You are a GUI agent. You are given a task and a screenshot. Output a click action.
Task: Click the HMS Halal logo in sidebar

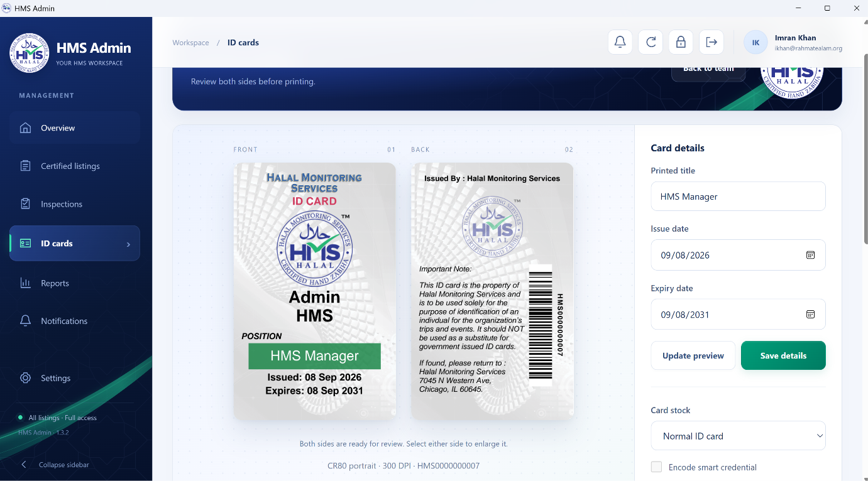(30, 53)
